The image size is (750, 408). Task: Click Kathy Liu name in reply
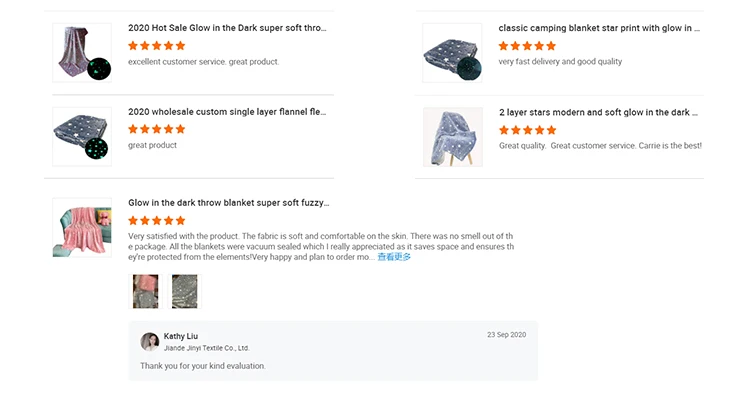pyautogui.click(x=181, y=336)
